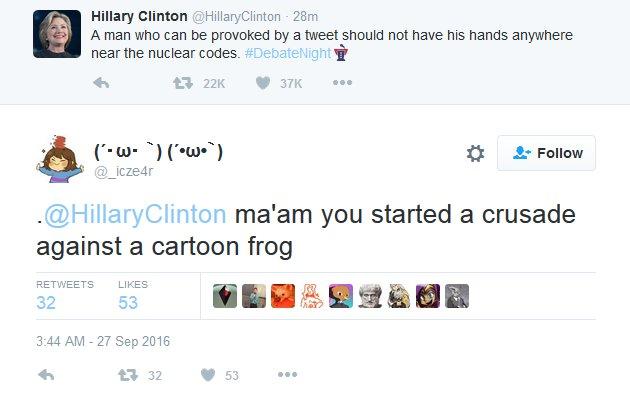Image resolution: width=630 pixels, height=406 pixels.
Task: Show the list of 32 retweets
Action: [65, 295]
